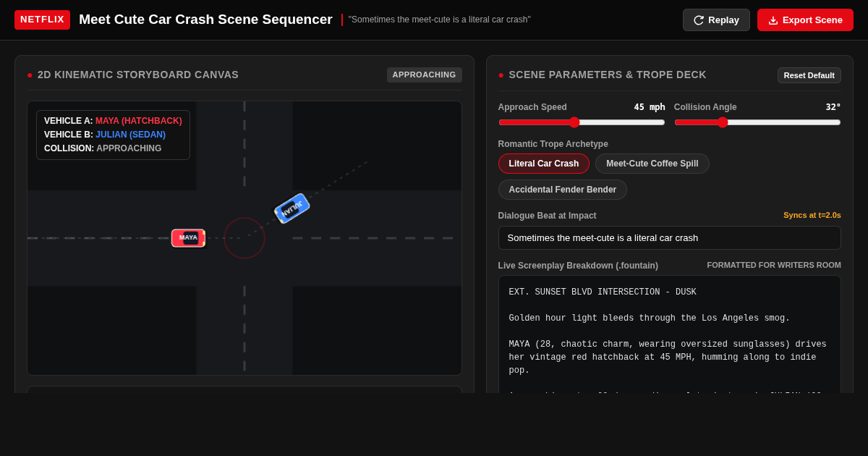Click the '45 mph' speed value
The image size is (868, 456).
click(x=650, y=107)
